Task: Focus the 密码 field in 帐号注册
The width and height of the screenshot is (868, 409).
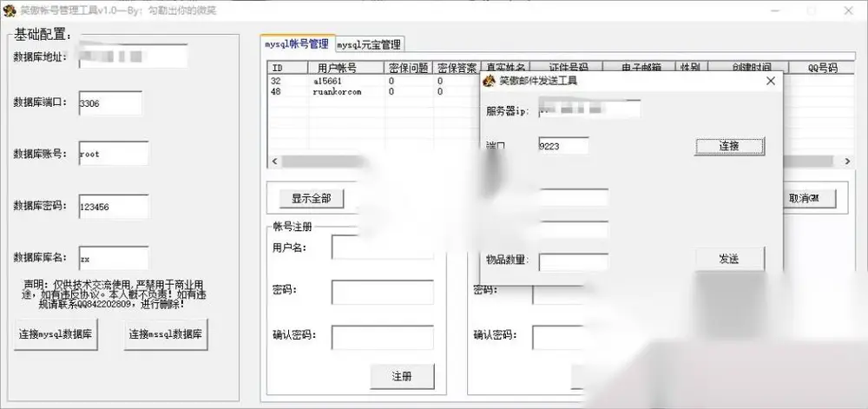Action: click(x=383, y=293)
